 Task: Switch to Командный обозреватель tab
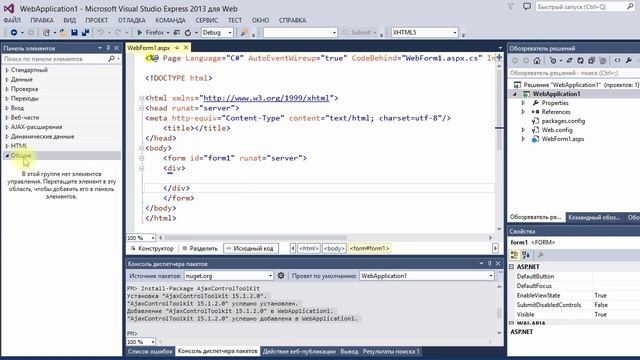pyautogui.click(x=594, y=217)
